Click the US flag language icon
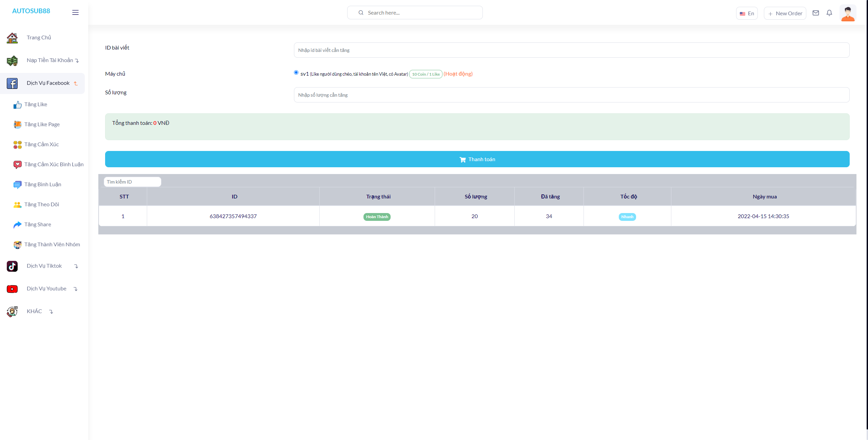 (743, 14)
